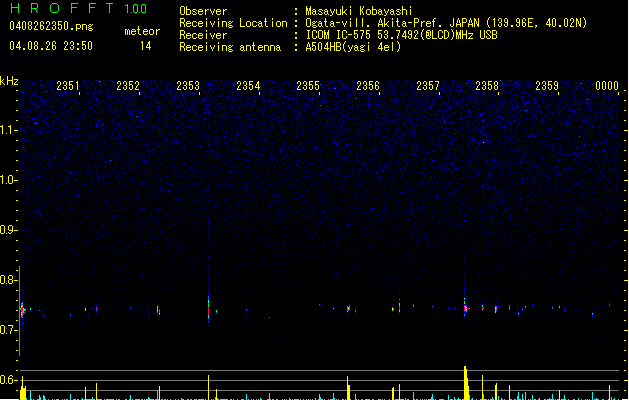Click the 2358 time marker
Image resolution: width=629 pixels, height=400 pixels.
pyautogui.click(x=487, y=85)
